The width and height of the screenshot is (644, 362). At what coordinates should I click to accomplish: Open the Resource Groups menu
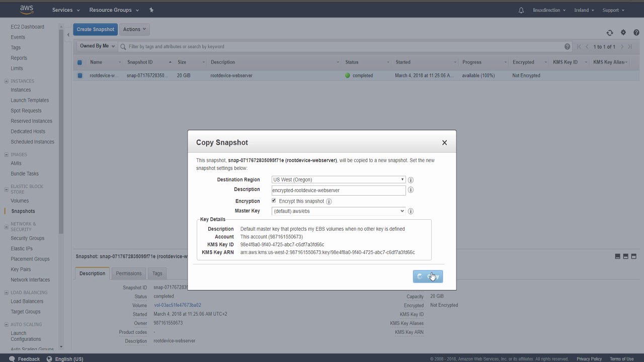click(114, 10)
